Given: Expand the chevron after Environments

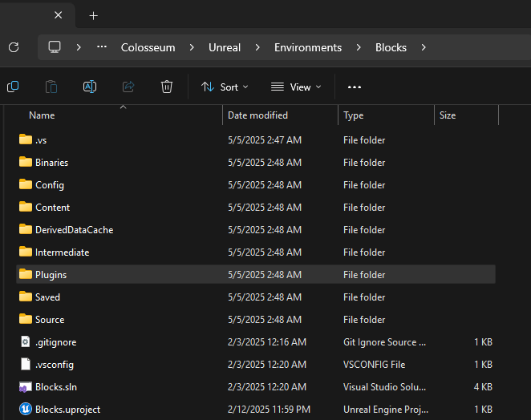Looking at the screenshot, I should 359,47.
